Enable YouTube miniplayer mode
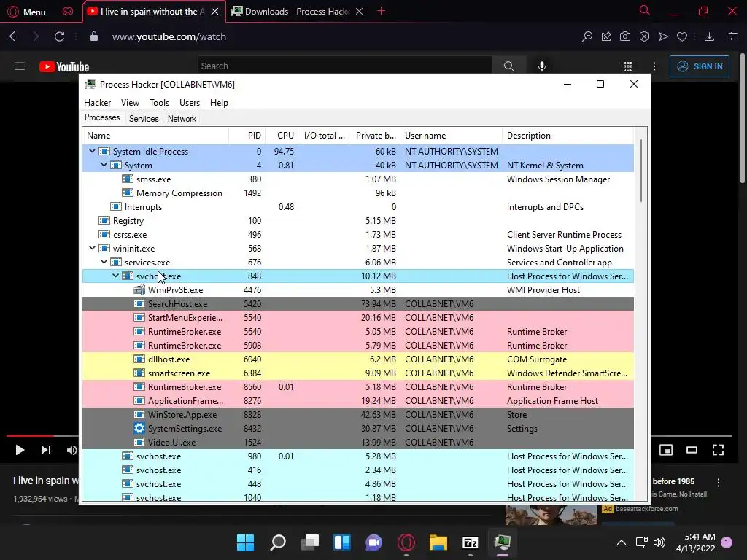Screen dimensions: 747x560 666,450
